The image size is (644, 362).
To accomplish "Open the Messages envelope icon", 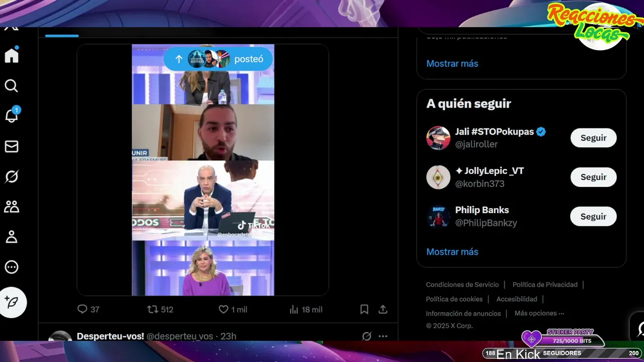I will (x=12, y=146).
